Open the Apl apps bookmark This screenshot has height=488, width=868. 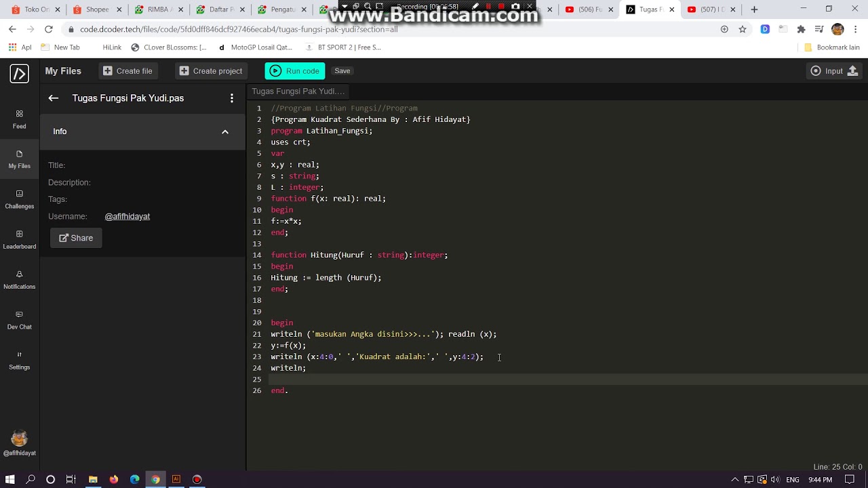tap(20, 47)
